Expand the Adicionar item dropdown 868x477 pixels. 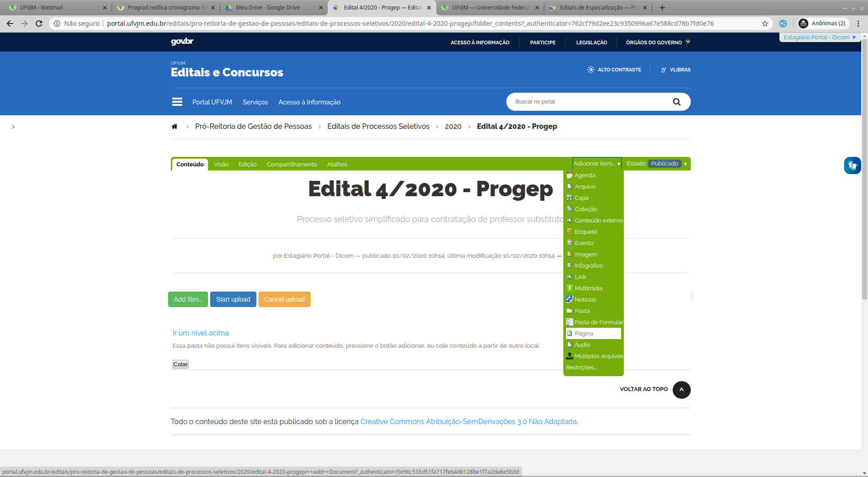(596, 164)
